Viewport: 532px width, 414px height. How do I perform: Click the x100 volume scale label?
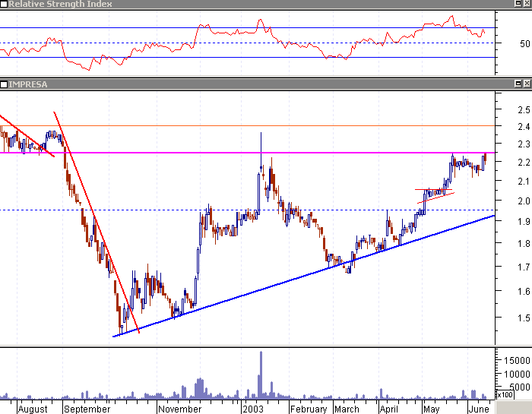pos(505,395)
